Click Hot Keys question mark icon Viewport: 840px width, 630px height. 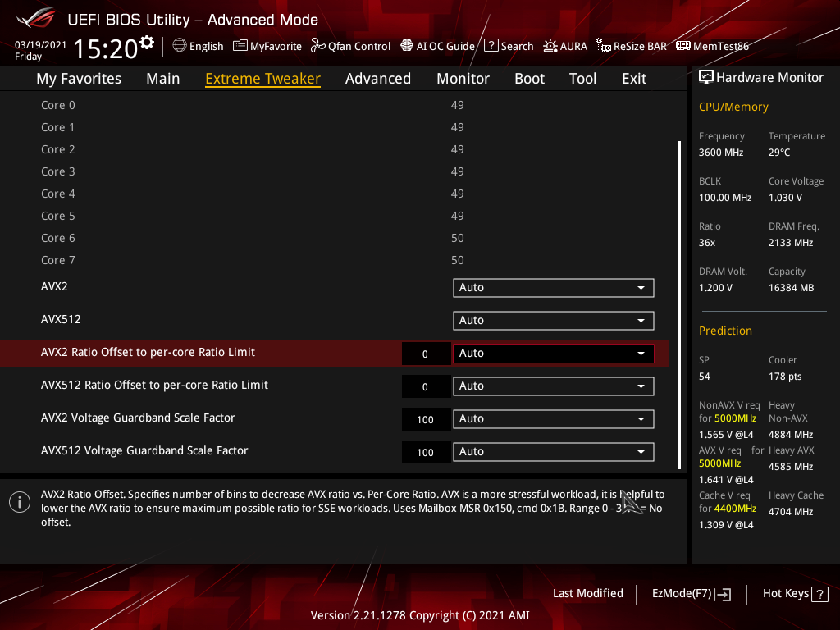coord(819,594)
